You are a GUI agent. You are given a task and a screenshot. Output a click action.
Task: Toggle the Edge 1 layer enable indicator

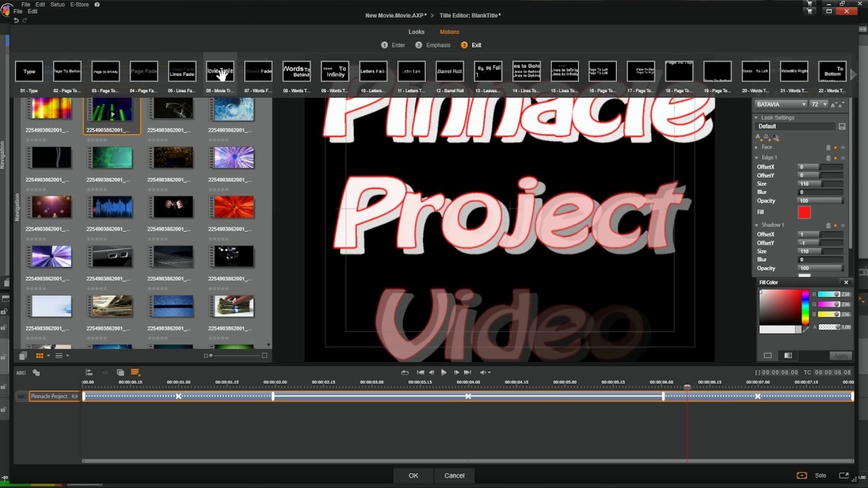coord(835,157)
